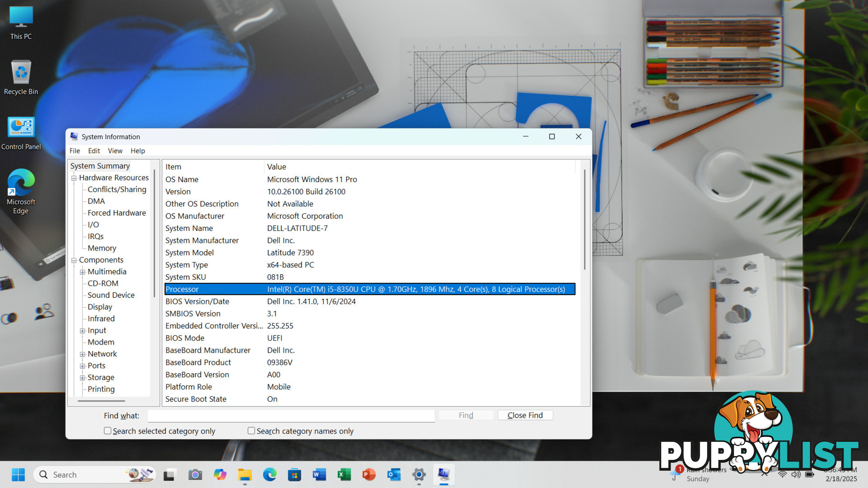This screenshot has width=868, height=488.
Task: Maximize the System Information window
Action: (x=552, y=136)
